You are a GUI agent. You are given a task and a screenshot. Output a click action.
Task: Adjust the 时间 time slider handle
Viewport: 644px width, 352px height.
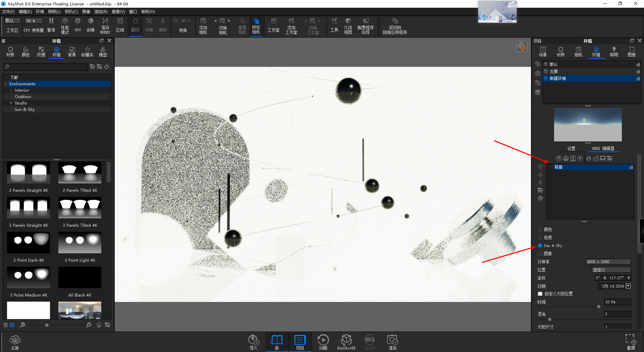coord(599,307)
